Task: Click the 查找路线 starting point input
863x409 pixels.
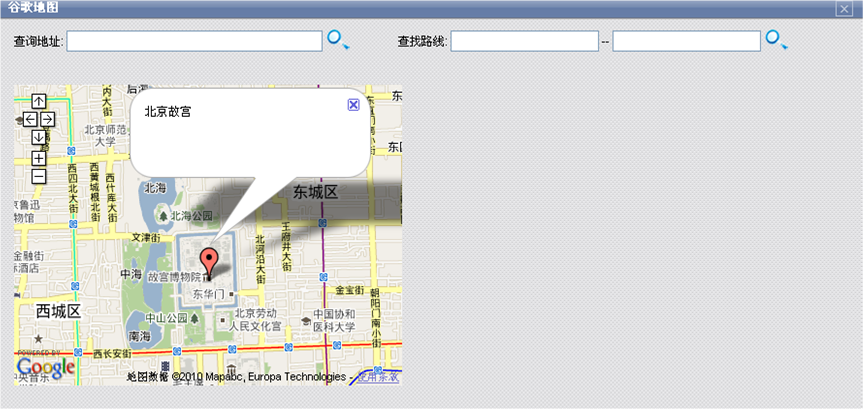Action: tap(524, 41)
